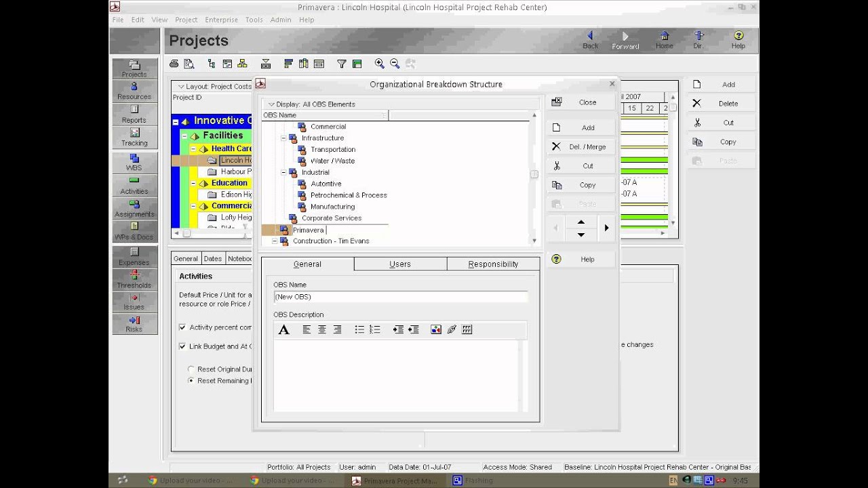Switch to the Users tab
The width and height of the screenshot is (868, 488).
click(x=400, y=264)
